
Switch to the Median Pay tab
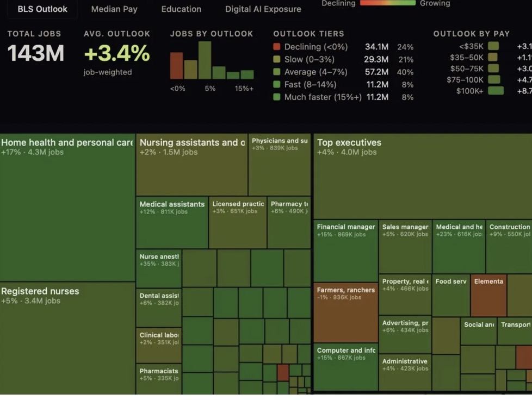[x=114, y=9]
